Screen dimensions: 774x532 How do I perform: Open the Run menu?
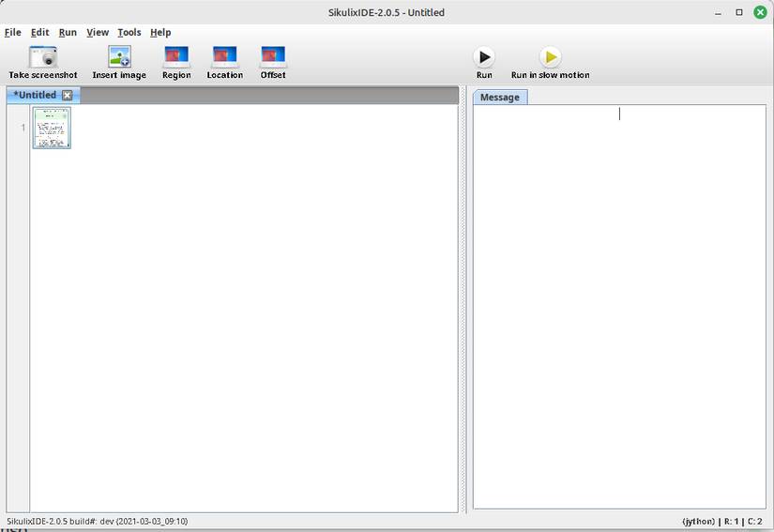tap(68, 33)
